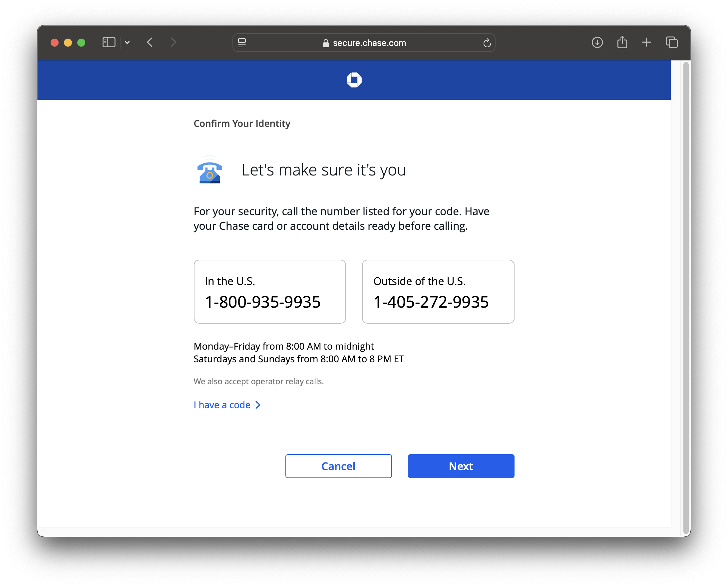
Task: Click the secure.chase.com address bar
Action: tap(364, 43)
